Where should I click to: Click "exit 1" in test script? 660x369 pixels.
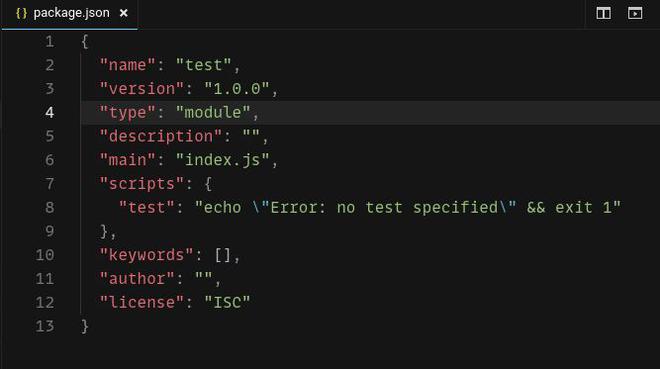[x=583, y=207]
